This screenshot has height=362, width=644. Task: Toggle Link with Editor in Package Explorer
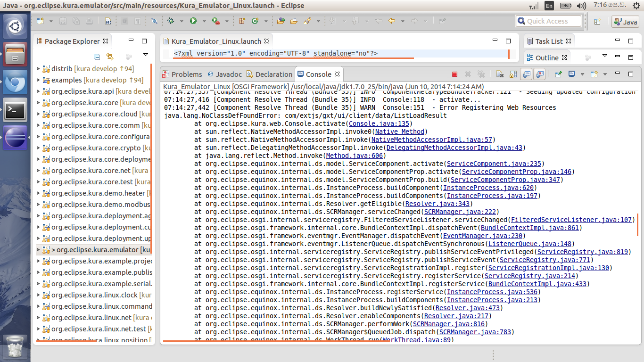[x=110, y=57]
